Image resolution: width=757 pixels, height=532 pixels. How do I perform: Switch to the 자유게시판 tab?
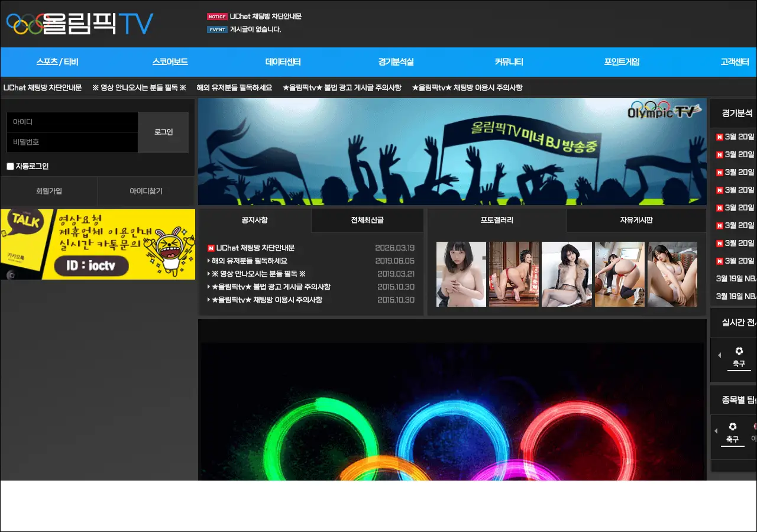pos(636,220)
